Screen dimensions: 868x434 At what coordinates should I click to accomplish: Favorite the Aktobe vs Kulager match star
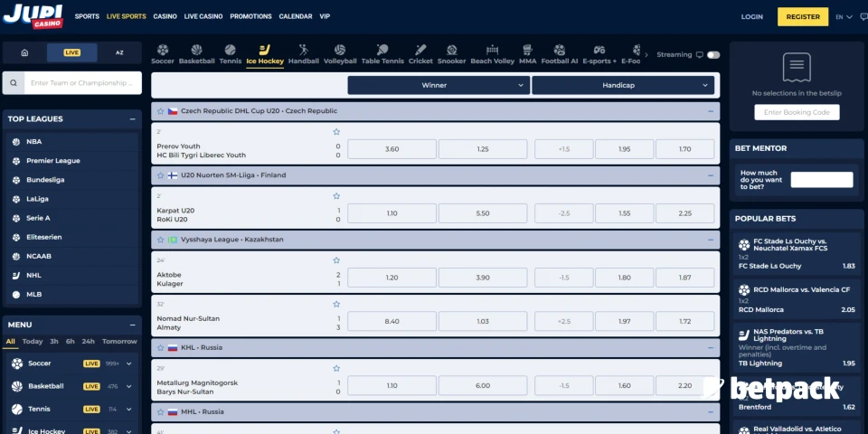coord(336,260)
